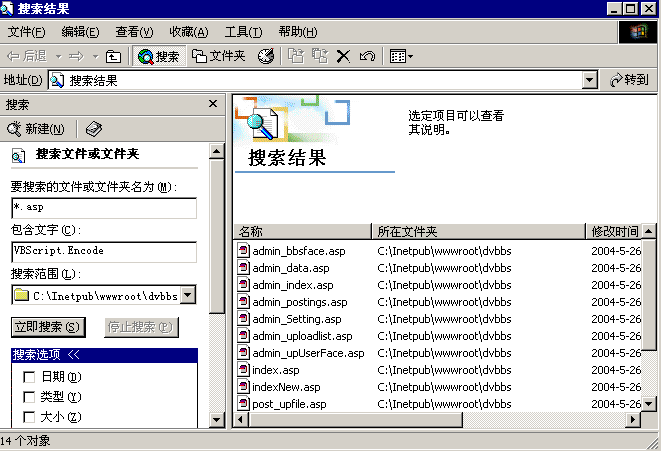Click the Windows logo throbber
The image size is (661, 451).
(638, 32)
